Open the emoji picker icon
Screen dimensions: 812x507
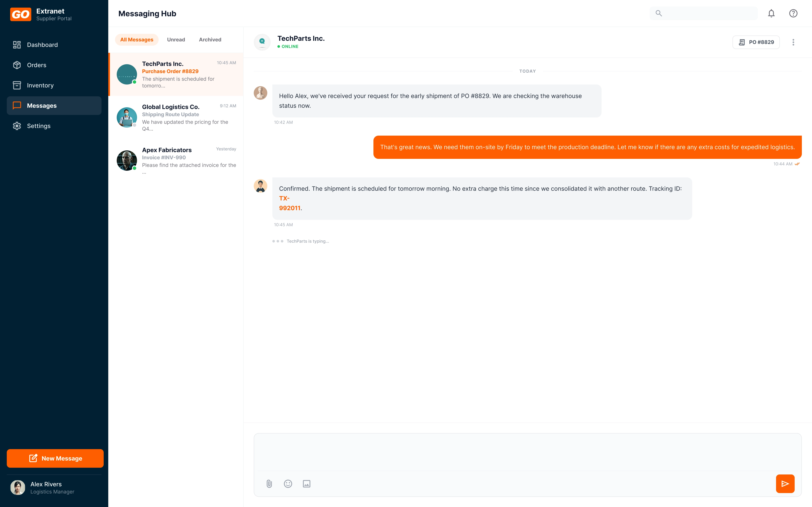[288, 484]
